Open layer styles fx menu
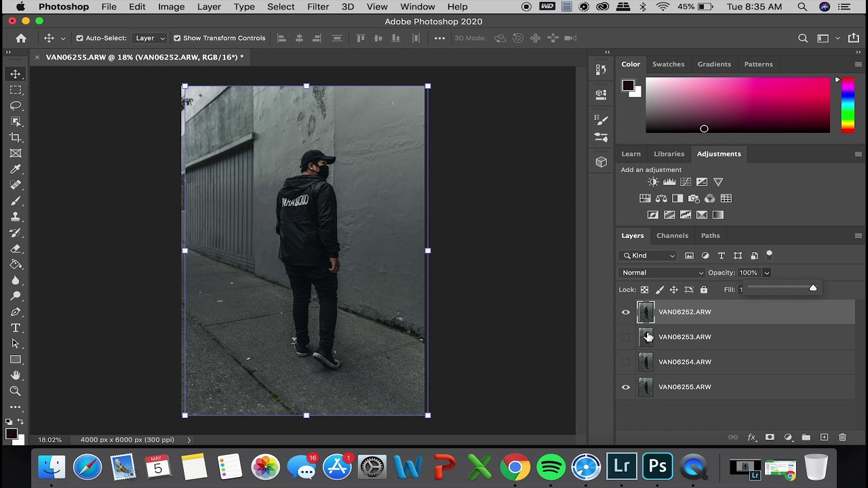The image size is (868, 488). [x=751, y=438]
